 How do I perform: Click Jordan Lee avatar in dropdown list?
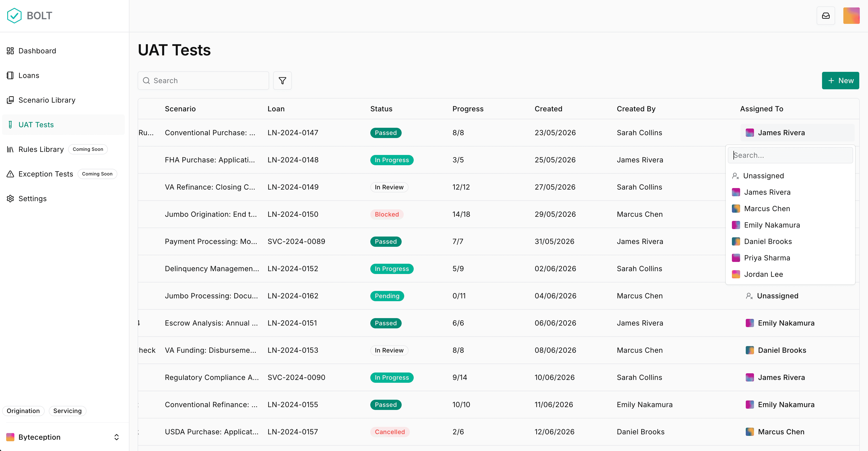[x=736, y=274]
